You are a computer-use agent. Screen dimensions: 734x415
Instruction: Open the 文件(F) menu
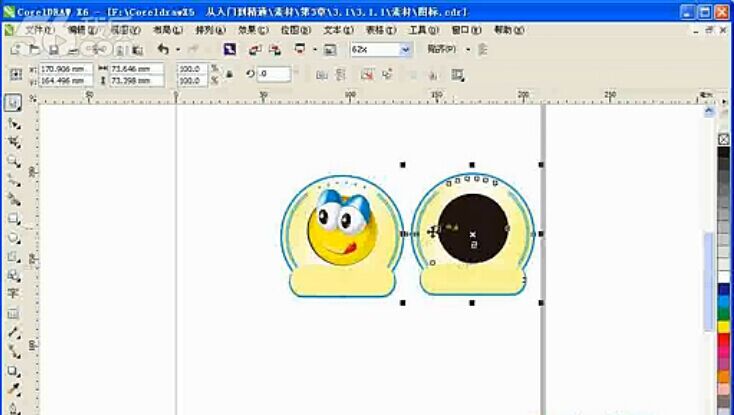click(x=39, y=30)
